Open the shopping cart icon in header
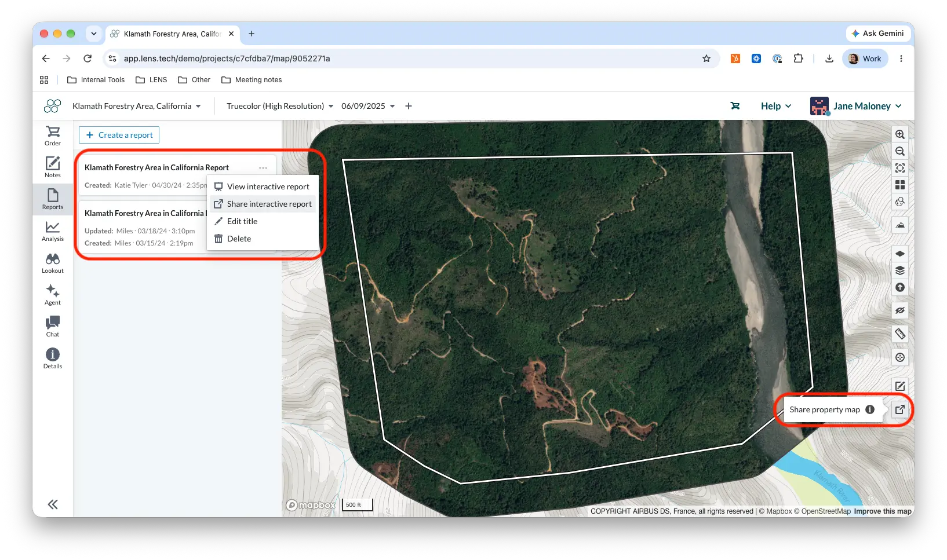The width and height of the screenshot is (947, 560). coord(735,106)
